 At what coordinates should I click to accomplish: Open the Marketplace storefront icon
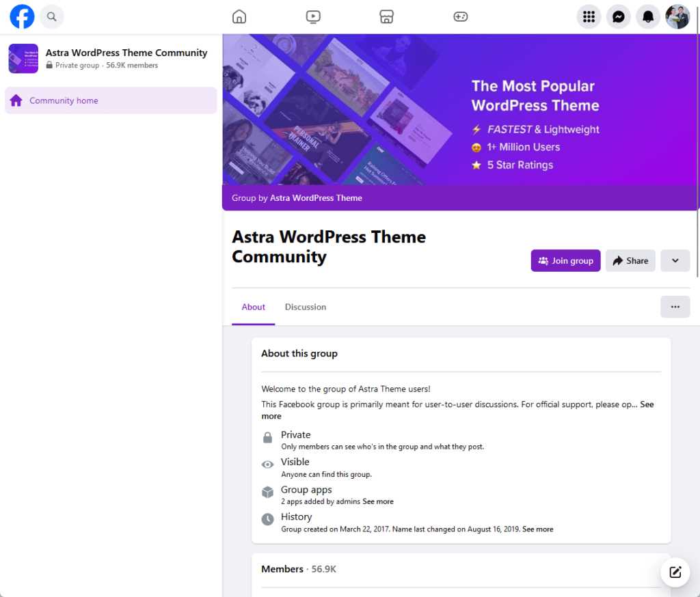(387, 17)
